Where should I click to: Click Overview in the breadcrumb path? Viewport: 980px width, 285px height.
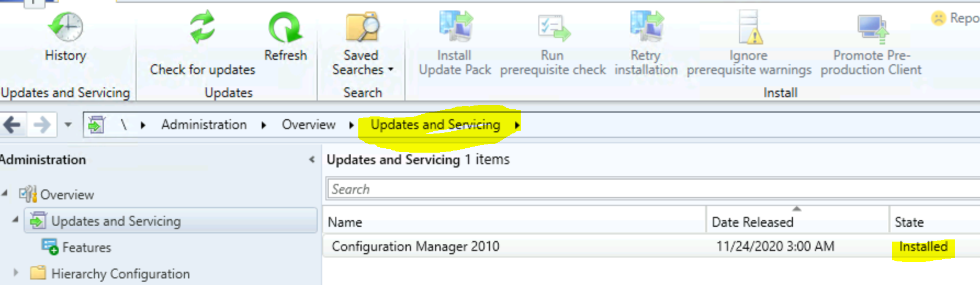(x=308, y=125)
